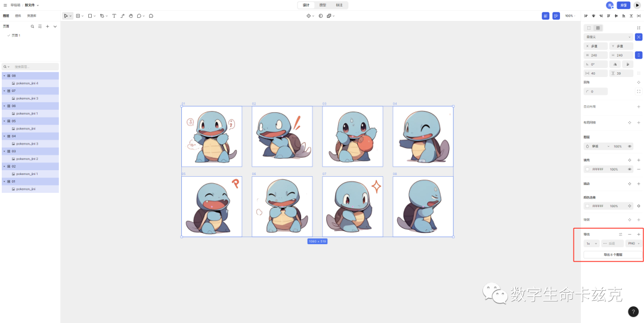
Task: Click the horizontal flip icon
Action: tap(615, 64)
